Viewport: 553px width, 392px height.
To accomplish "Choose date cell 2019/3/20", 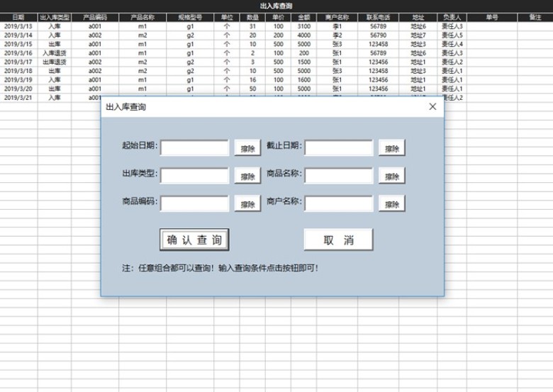I will coord(18,89).
